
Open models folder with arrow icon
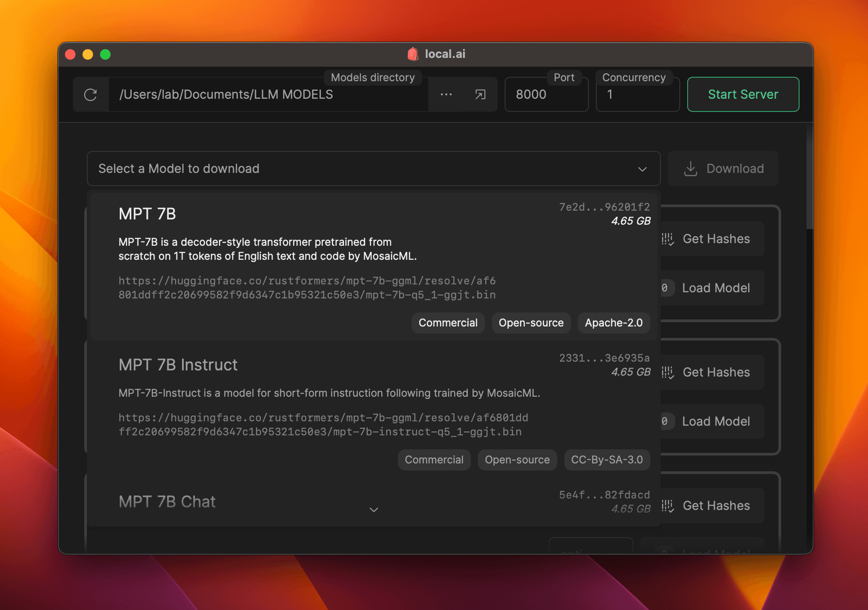(x=481, y=95)
